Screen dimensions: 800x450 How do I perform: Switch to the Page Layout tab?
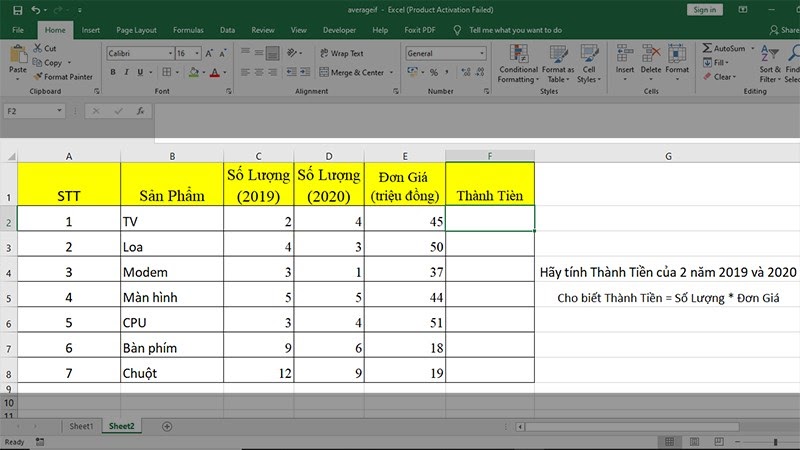pos(136,30)
